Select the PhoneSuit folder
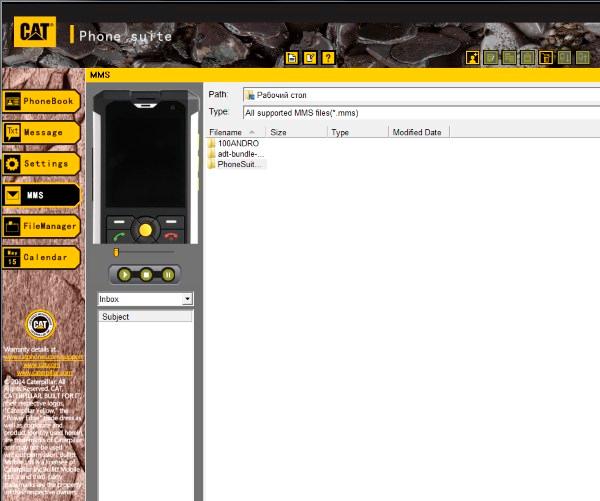The width and height of the screenshot is (600, 501). [x=240, y=164]
